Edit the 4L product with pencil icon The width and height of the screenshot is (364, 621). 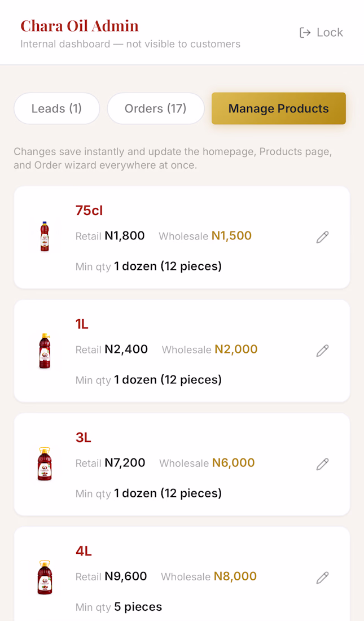pyautogui.click(x=322, y=578)
